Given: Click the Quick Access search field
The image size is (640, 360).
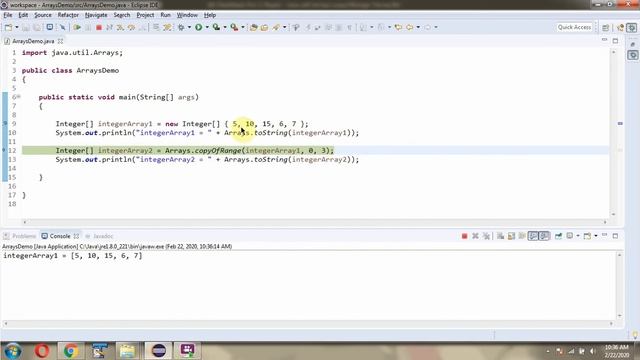Looking at the screenshot, I should point(574,27).
